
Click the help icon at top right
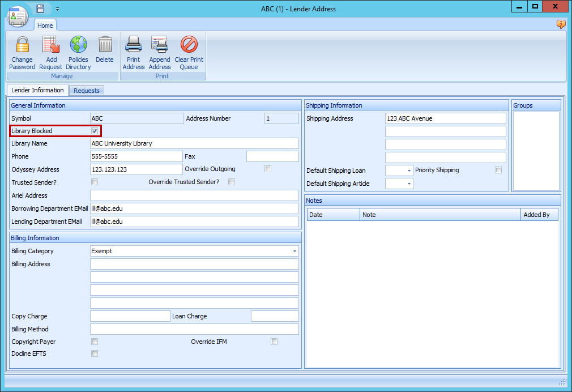[x=561, y=24]
